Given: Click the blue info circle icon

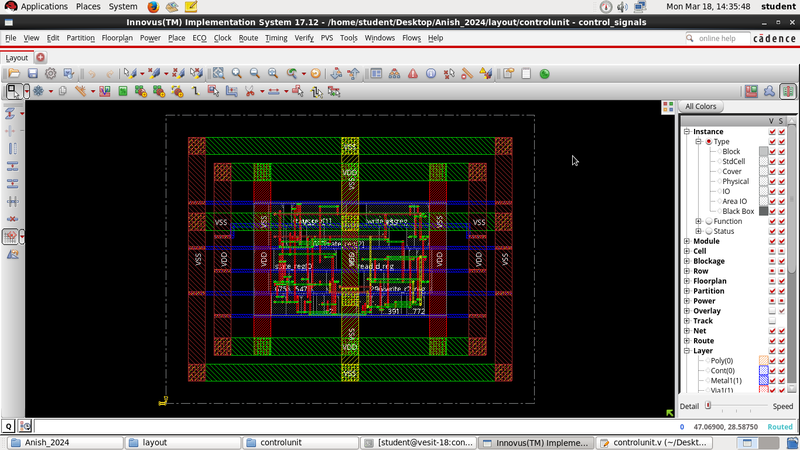Looking at the screenshot, I should [430, 74].
